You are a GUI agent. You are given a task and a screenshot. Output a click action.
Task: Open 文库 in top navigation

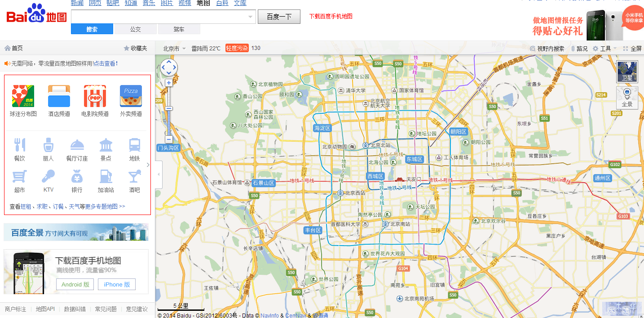coord(240,3)
